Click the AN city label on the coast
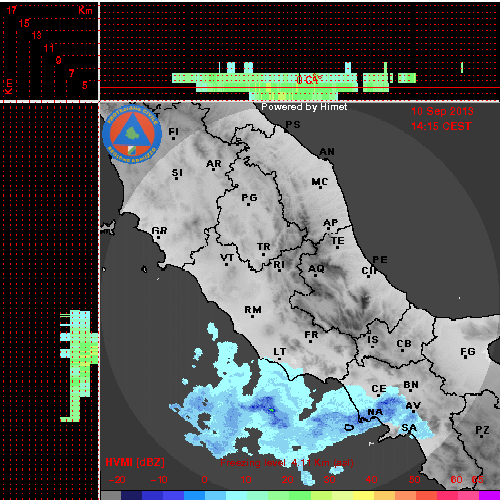This screenshot has width=500, height=500. [327, 152]
